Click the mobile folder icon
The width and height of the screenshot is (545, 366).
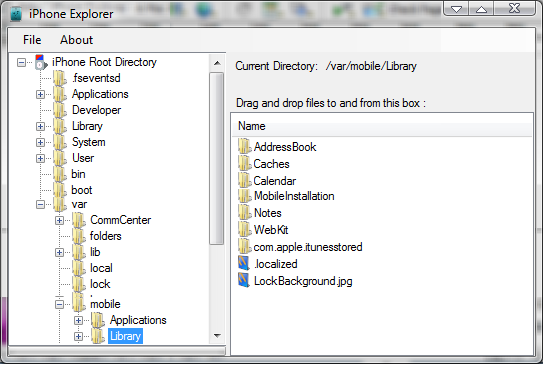point(79,303)
